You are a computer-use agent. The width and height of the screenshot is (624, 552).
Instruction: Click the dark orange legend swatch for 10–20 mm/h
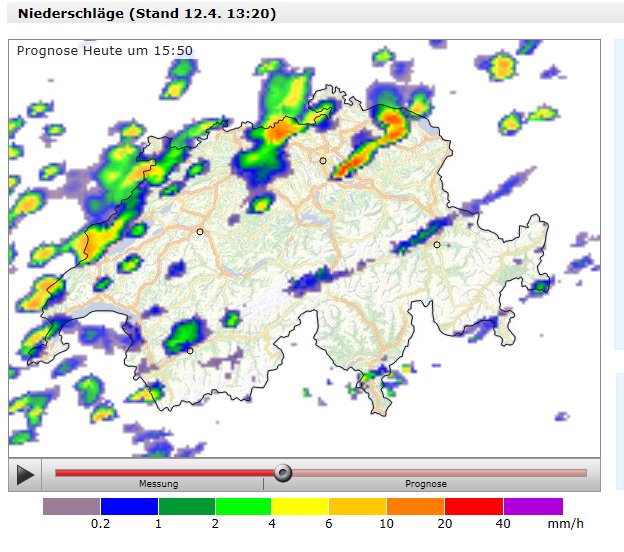[415, 506]
